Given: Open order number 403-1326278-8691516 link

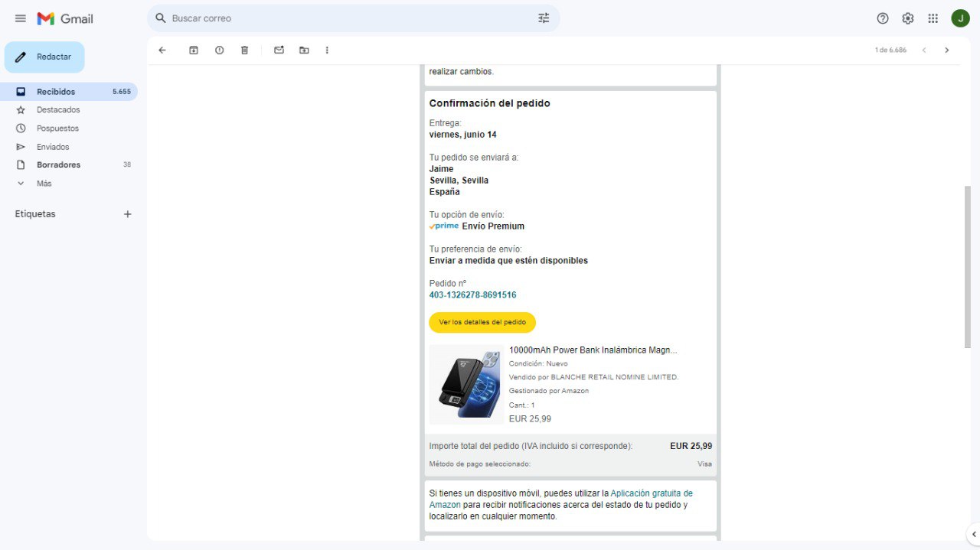Looking at the screenshot, I should coord(472,295).
